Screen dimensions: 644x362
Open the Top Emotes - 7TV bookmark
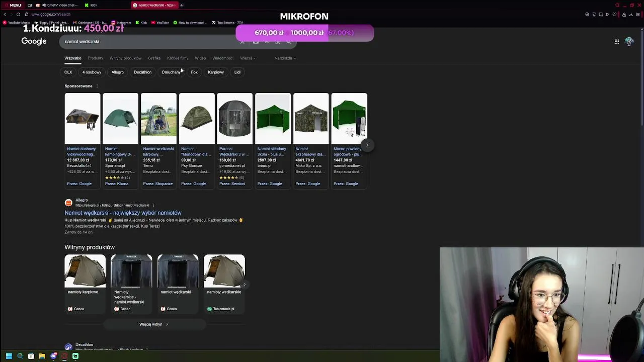[227, 23]
